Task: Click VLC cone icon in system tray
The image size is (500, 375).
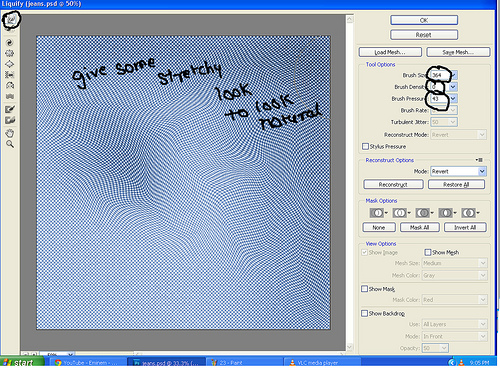Action: (x=461, y=362)
